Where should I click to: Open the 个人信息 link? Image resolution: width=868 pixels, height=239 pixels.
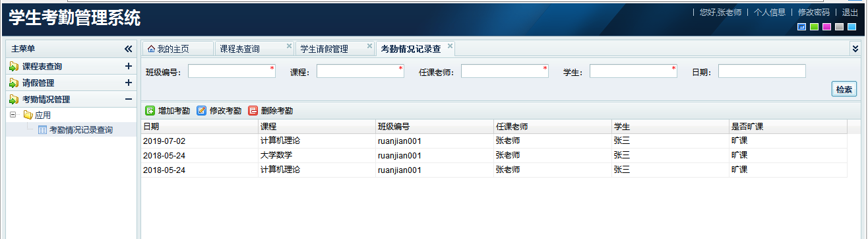coord(770,12)
